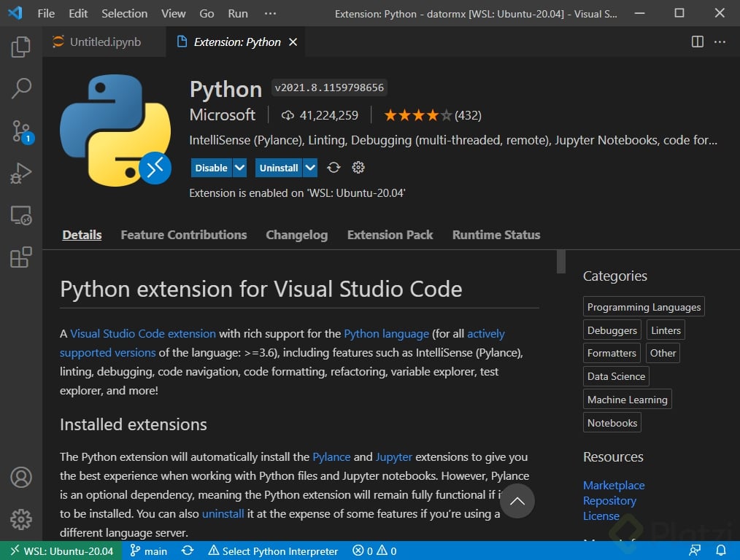Click the Python extension logo image
This screenshot has width=740, height=560.
point(115,130)
